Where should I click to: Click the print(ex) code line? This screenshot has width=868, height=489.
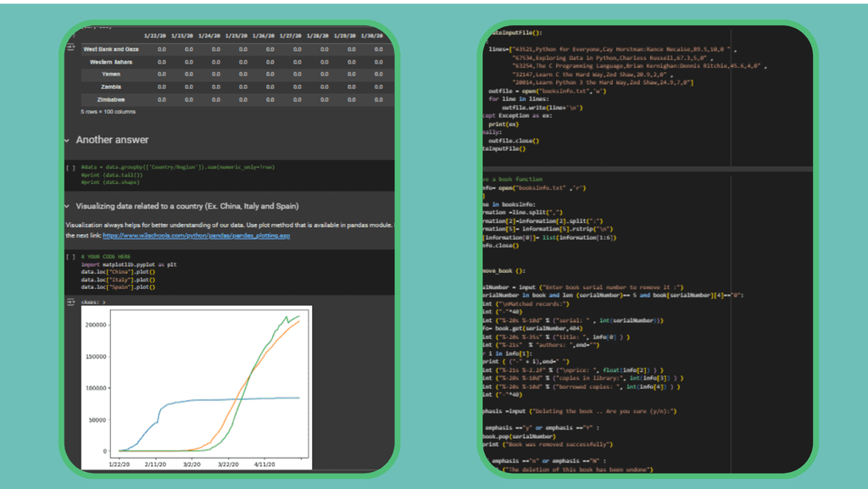[x=504, y=124]
